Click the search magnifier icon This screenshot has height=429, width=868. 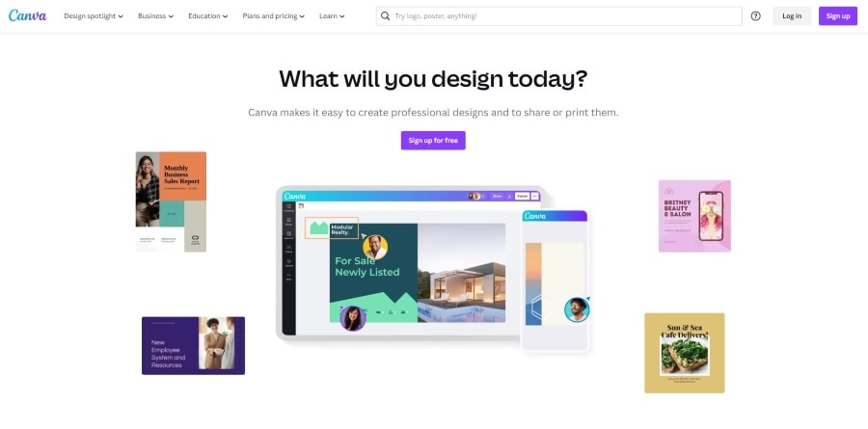tap(386, 16)
